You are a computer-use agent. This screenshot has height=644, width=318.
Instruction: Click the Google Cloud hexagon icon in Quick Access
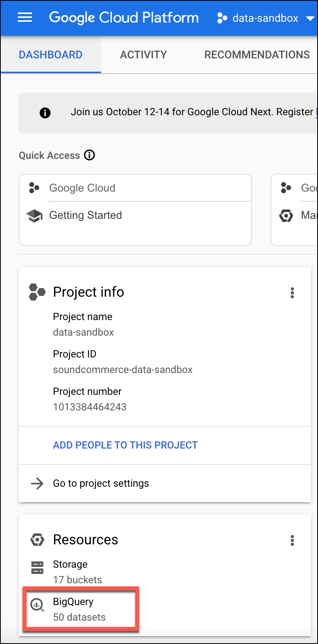34,188
